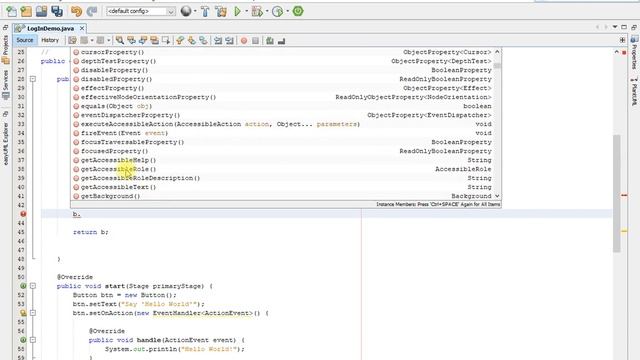Viewport: 640px width, 360px height.
Task: Click the Comment lines icon
Action: pyautogui.click(x=269, y=40)
